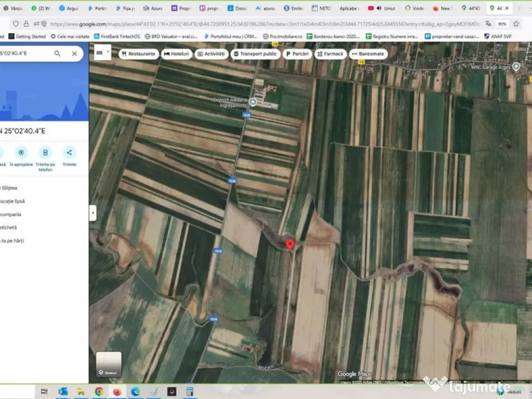Switch to the YouTube 'Umut' browser tab
The width and height of the screenshot is (532, 399).
(383, 8)
